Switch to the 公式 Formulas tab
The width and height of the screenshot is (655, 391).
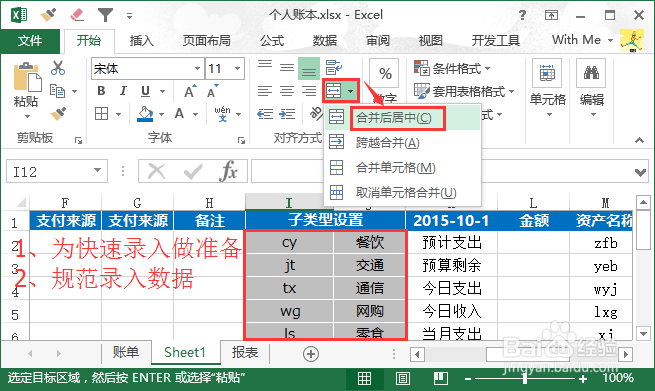(272, 41)
